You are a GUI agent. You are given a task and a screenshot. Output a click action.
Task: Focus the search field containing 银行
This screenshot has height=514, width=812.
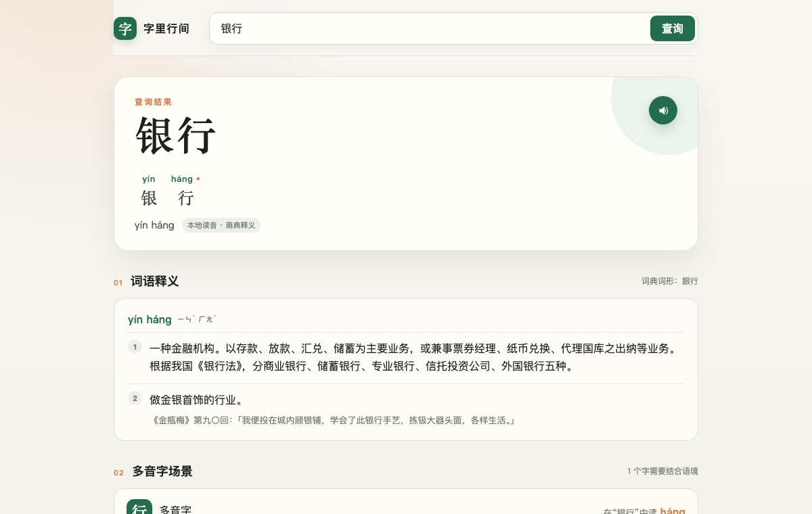click(x=430, y=28)
